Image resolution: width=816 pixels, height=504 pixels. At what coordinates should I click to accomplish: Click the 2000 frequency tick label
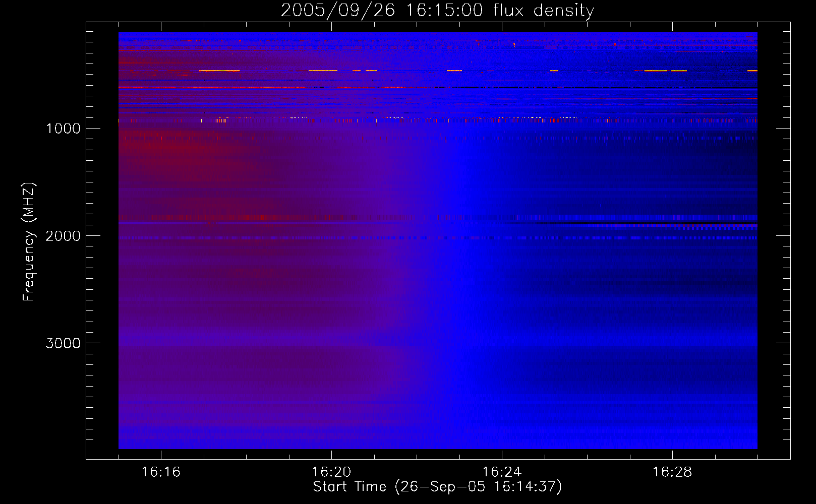tap(63, 236)
